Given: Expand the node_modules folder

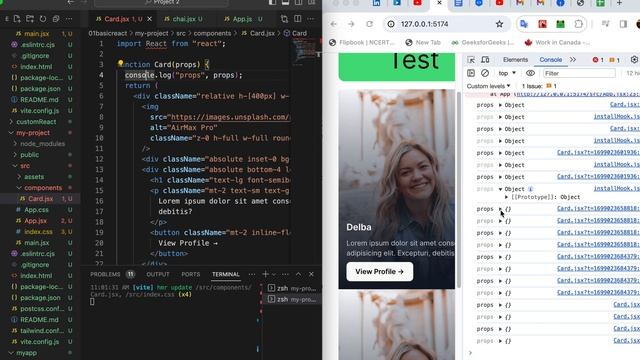Looking at the screenshot, I should pyautogui.click(x=42, y=144).
